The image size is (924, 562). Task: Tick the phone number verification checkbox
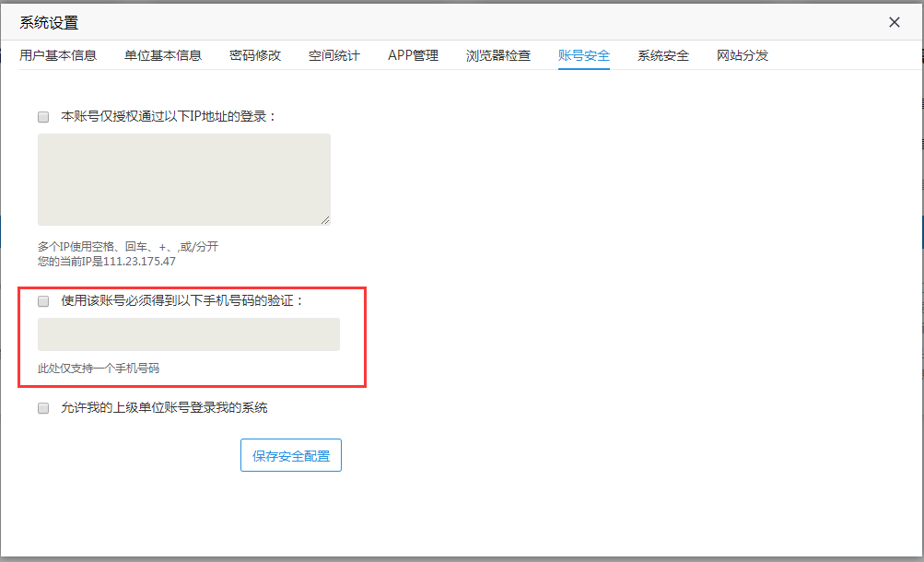pyautogui.click(x=43, y=301)
